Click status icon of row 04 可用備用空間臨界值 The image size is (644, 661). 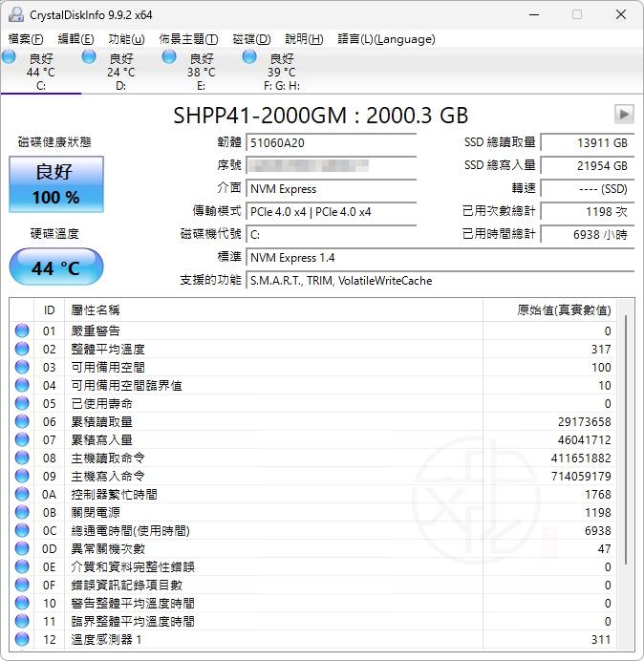click(x=22, y=385)
